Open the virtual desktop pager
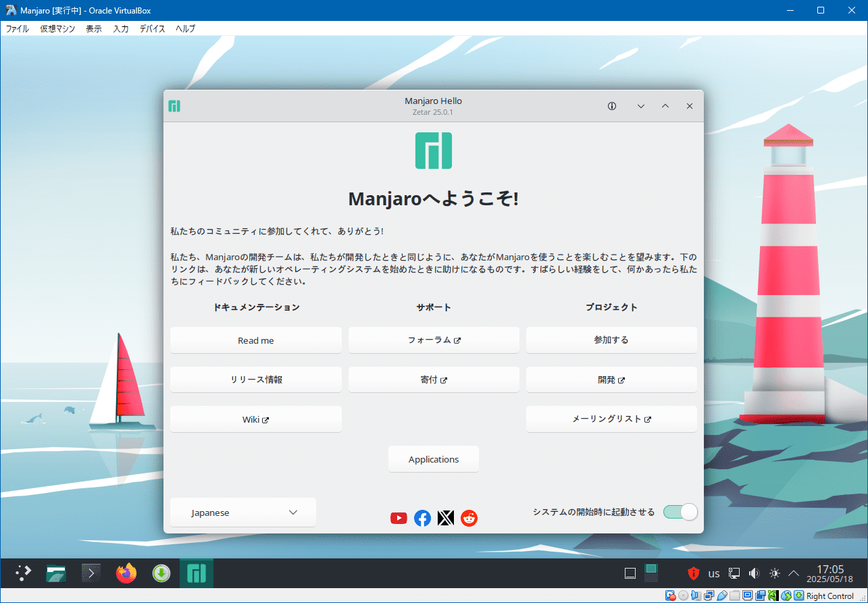868x603 pixels. click(x=651, y=573)
